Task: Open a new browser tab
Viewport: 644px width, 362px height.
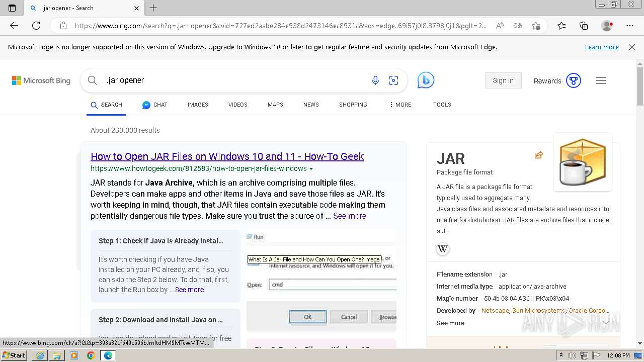Action: (x=153, y=8)
